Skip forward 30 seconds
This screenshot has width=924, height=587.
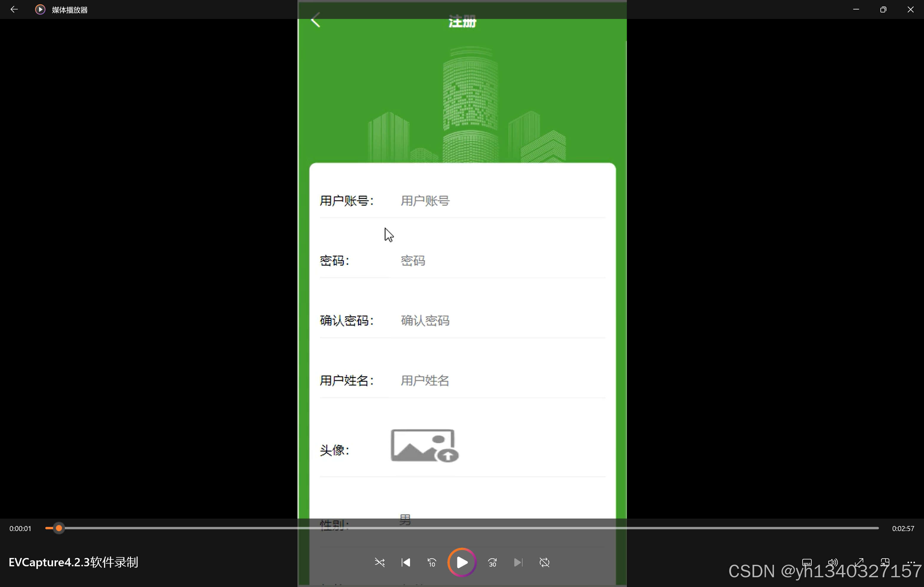(x=492, y=562)
